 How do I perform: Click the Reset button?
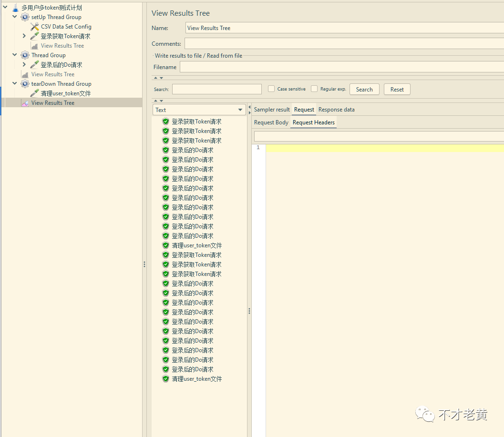[397, 89]
